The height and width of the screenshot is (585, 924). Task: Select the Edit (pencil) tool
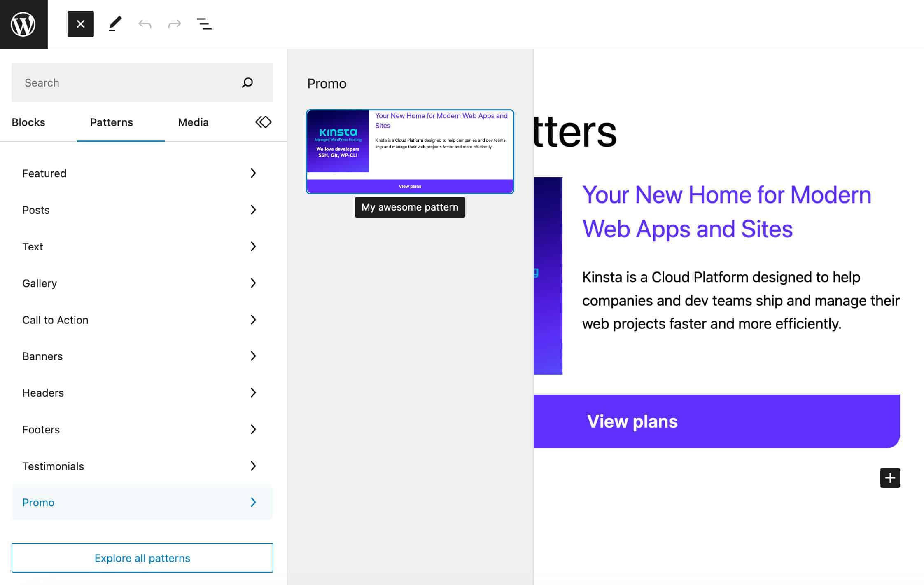pyautogui.click(x=114, y=24)
